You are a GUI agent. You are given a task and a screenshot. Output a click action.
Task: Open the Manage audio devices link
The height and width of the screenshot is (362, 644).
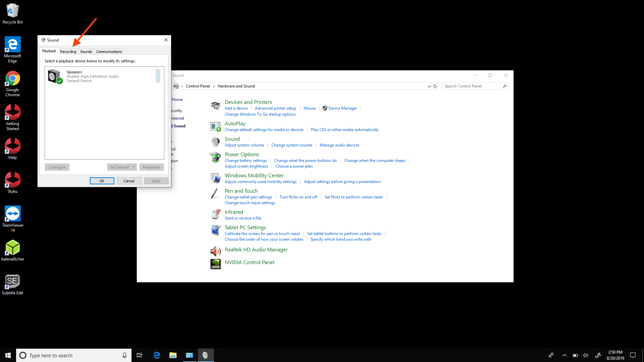339,145
